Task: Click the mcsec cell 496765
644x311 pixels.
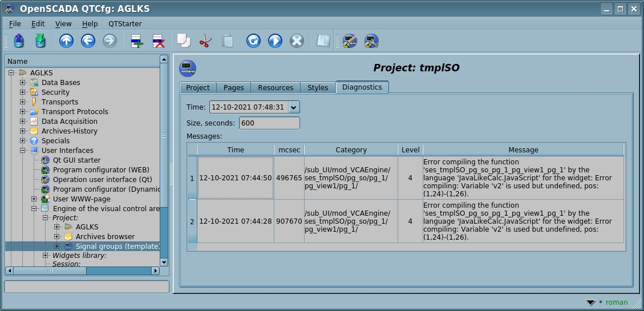Action: [x=289, y=178]
